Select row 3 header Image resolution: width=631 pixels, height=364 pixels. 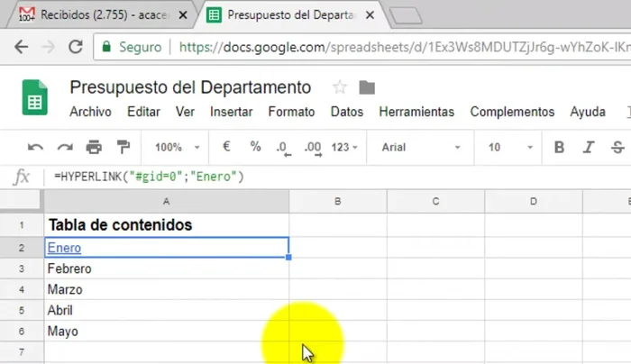22,268
